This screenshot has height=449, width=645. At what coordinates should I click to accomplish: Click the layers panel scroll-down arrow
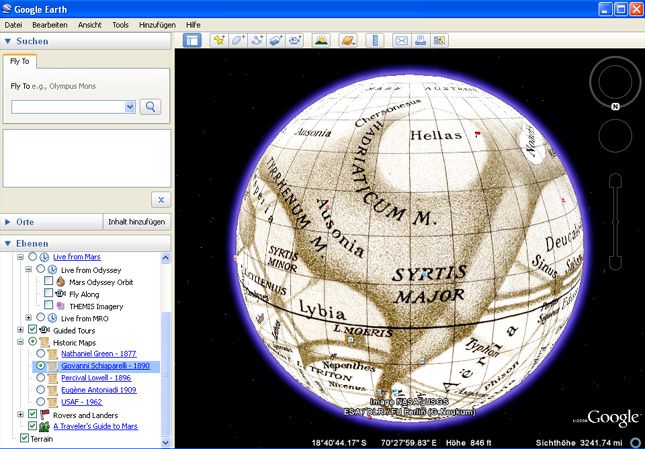165,442
